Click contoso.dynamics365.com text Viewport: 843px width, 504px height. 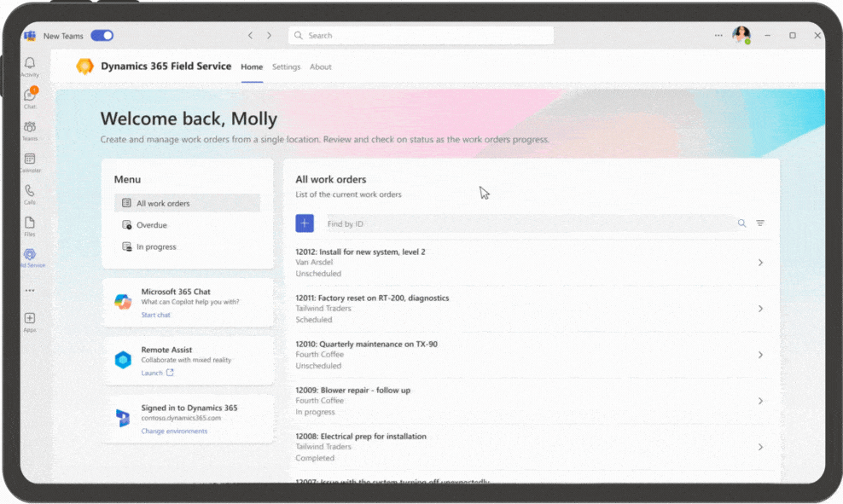[181, 418]
